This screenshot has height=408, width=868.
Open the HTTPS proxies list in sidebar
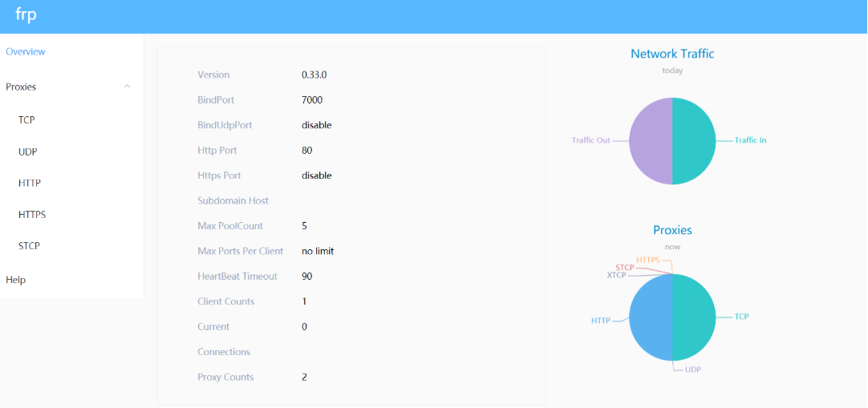tap(32, 215)
